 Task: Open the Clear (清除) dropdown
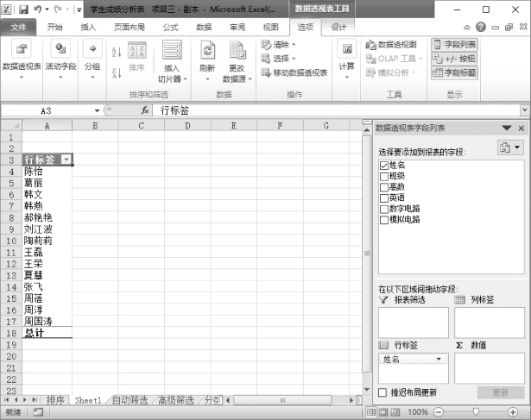(x=278, y=44)
